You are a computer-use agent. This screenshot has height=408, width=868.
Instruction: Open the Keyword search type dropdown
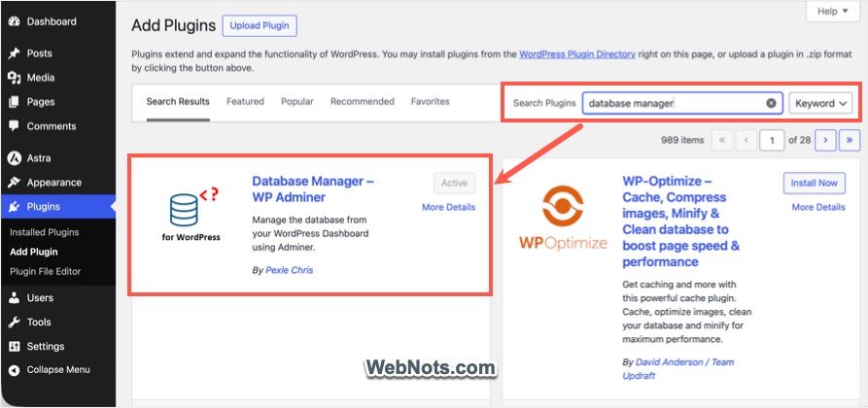(820, 104)
